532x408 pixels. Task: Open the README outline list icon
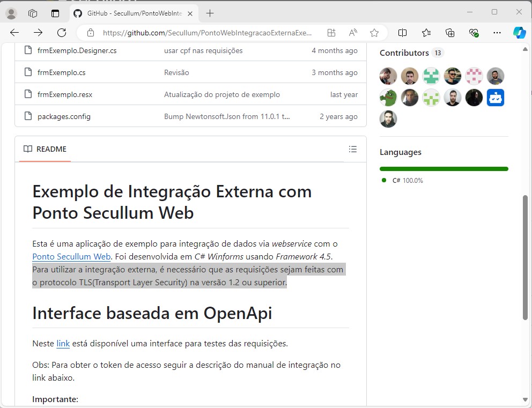[353, 149]
